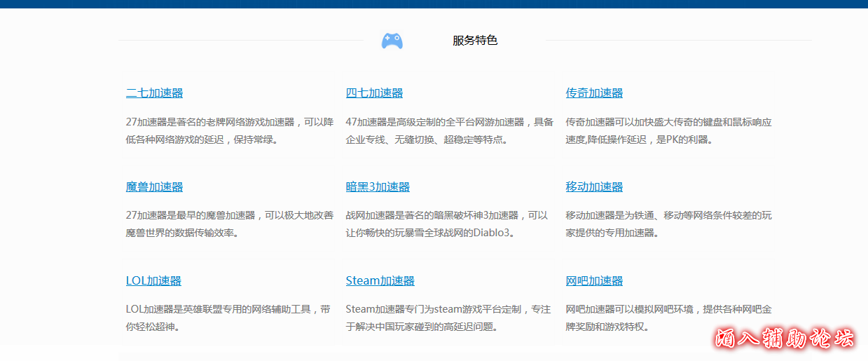
Task: Click the blue game controller icon
Action: coord(392,41)
